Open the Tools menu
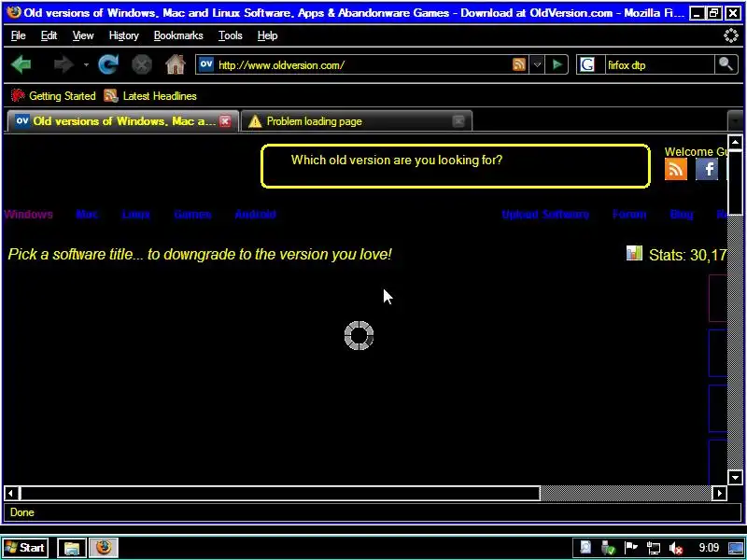The width and height of the screenshot is (747, 560). [230, 35]
